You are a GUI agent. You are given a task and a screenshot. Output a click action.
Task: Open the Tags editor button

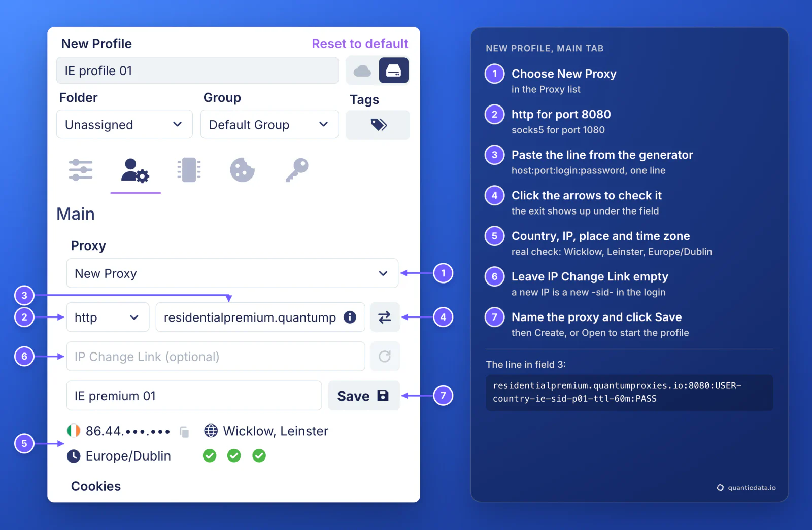point(378,125)
